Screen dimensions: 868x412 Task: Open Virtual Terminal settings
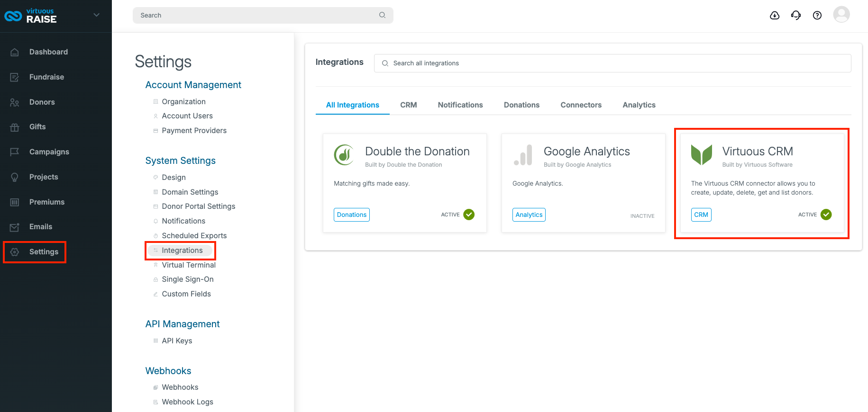tap(189, 265)
